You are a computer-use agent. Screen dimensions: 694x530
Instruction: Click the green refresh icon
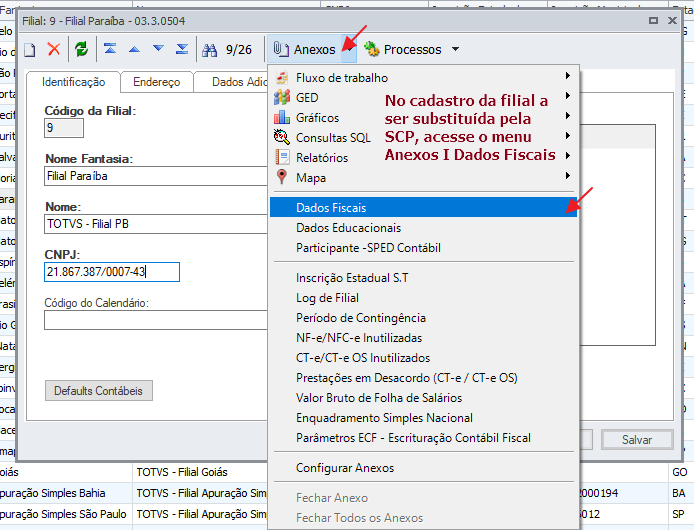[81, 49]
